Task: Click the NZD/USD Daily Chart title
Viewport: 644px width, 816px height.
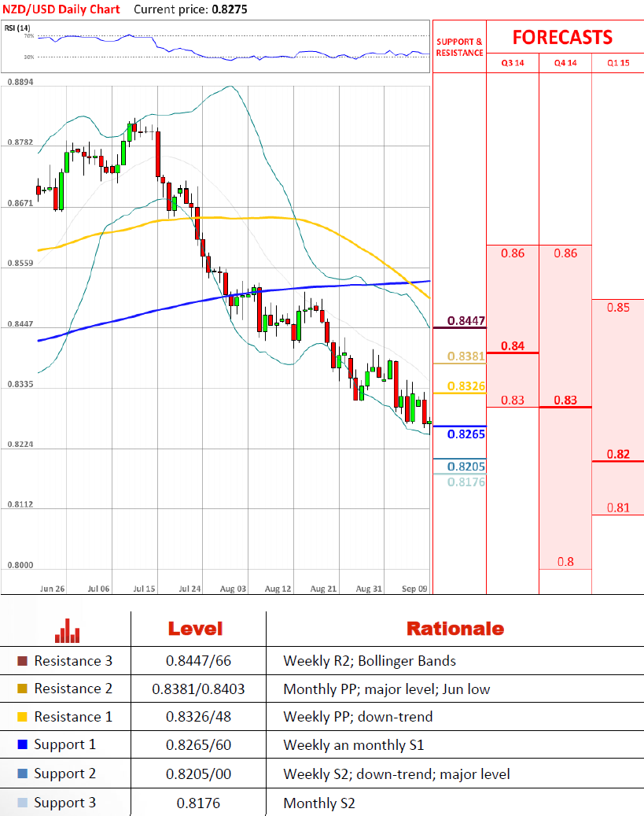Action: tap(61, 9)
